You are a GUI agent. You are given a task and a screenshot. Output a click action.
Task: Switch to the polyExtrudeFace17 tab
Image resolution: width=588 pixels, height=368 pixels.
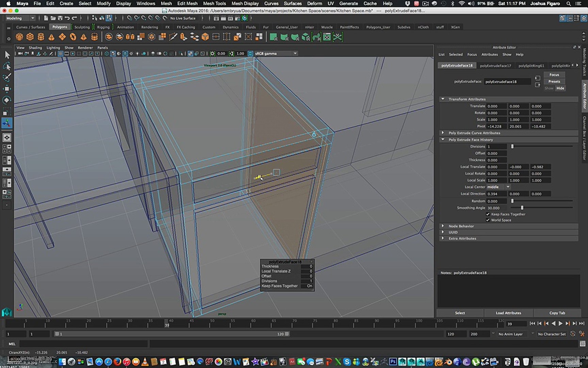pyautogui.click(x=495, y=65)
